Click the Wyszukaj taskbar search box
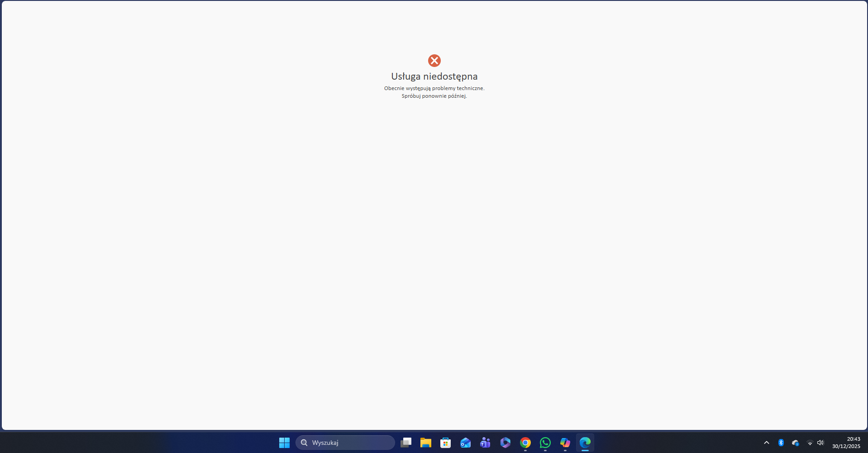The width and height of the screenshot is (868, 453). [345, 443]
